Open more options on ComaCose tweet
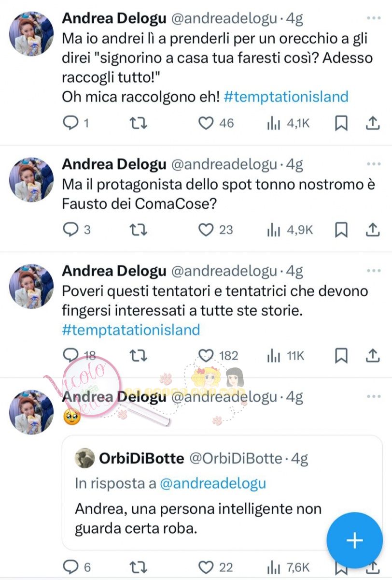 [374, 164]
